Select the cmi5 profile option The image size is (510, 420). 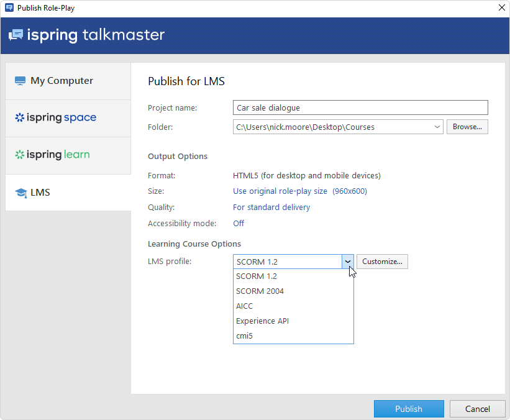pos(245,336)
